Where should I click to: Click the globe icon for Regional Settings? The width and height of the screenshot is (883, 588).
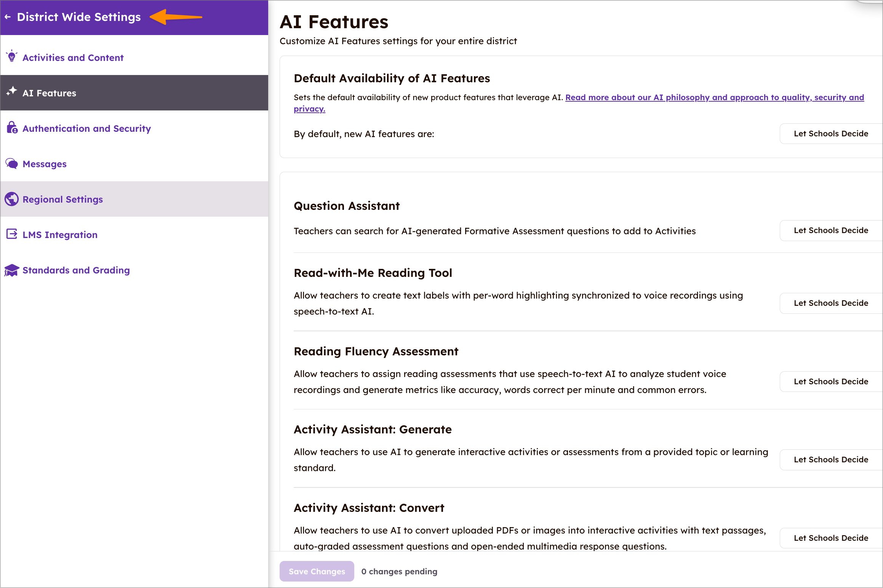(12, 199)
